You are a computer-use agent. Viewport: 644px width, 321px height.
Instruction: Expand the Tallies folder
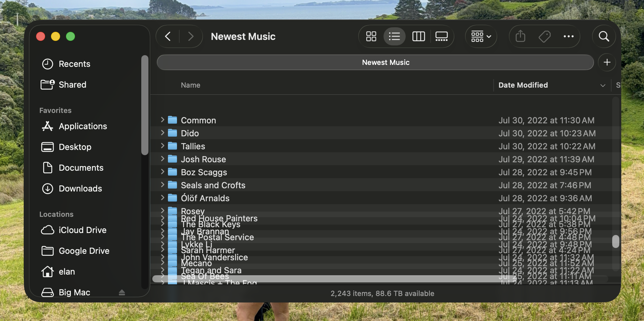coord(162,146)
